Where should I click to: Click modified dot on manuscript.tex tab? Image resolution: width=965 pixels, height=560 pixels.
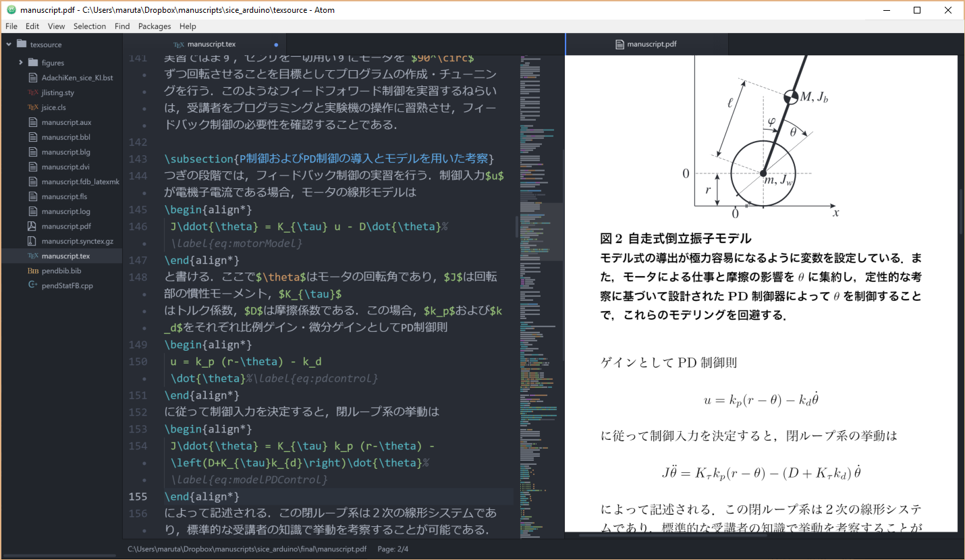pyautogui.click(x=276, y=45)
